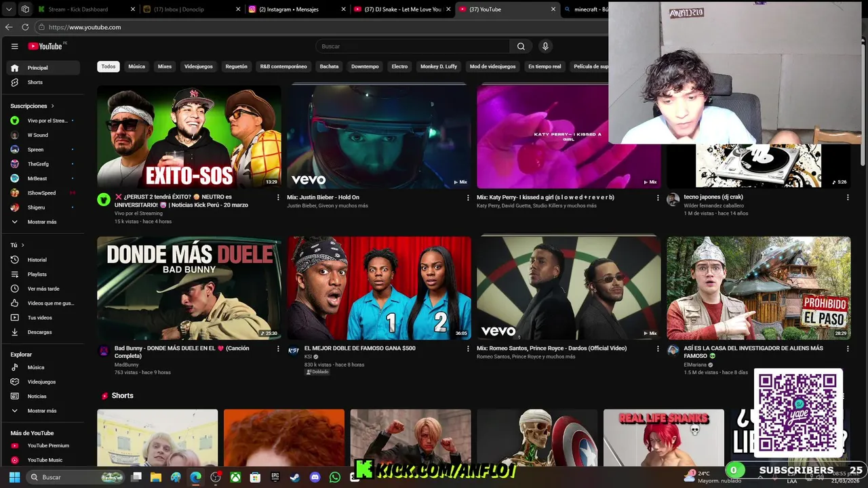Select the Downtempo filter chip
This screenshot has width=868, height=488.
tap(365, 66)
